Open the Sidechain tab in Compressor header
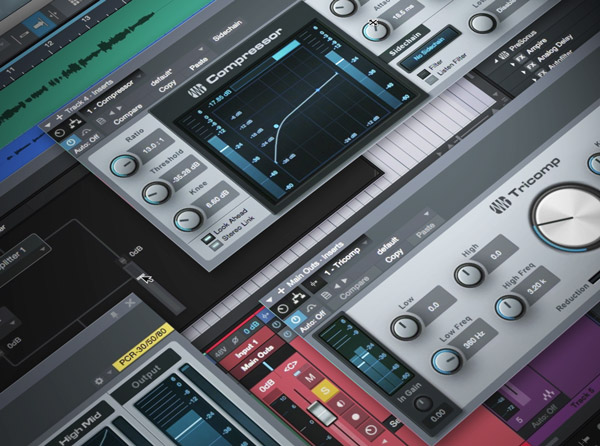The image size is (600, 446). click(227, 32)
